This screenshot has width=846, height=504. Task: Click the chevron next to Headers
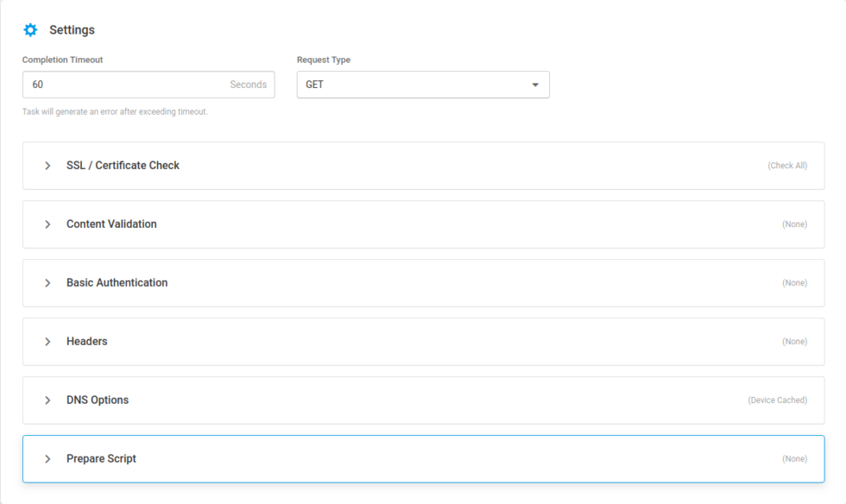pyautogui.click(x=47, y=341)
